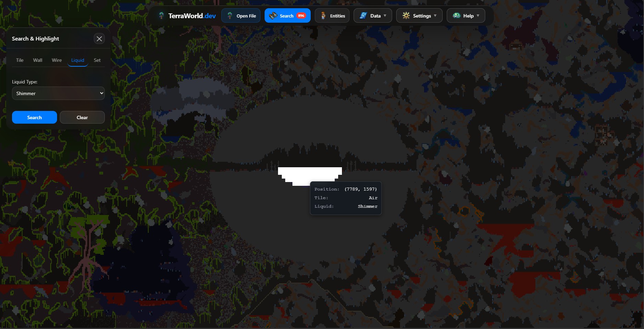Open the Set tab

tap(97, 60)
